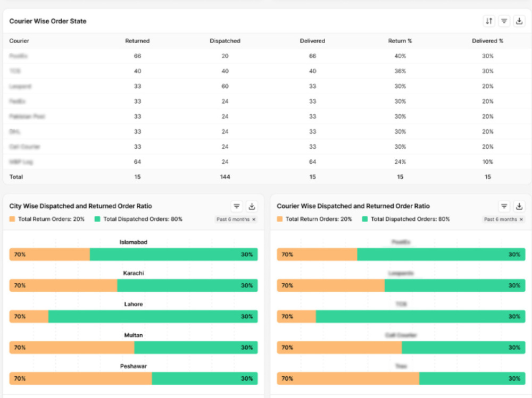Toggle Total Dispatched Orders legend in City Wise panel
This screenshot has height=398, width=532.
click(x=138, y=219)
